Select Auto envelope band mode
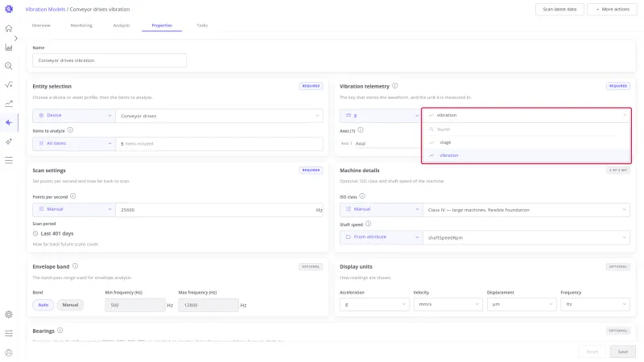This screenshot has width=644, height=362. (x=43, y=305)
